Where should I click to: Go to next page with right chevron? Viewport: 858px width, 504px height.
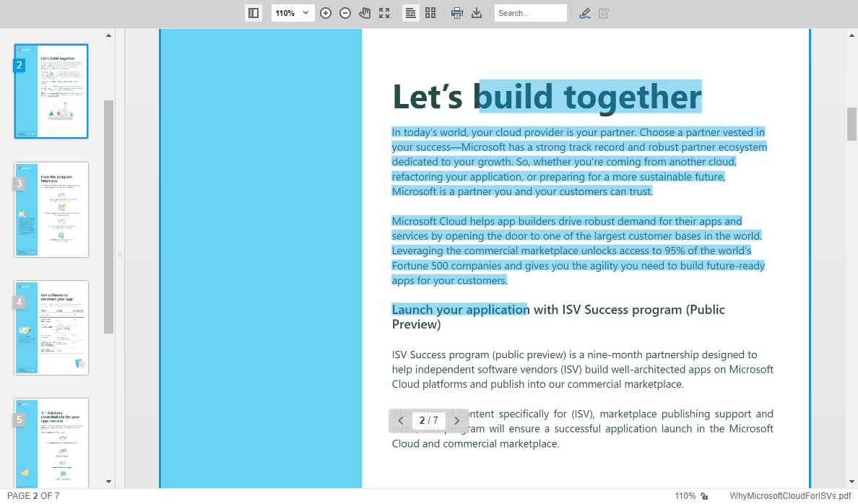[x=457, y=421]
